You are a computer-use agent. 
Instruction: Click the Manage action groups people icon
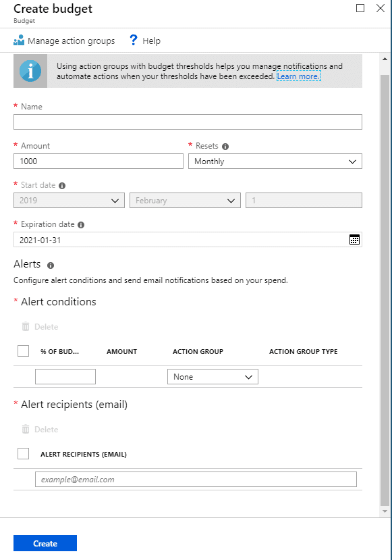(19, 41)
